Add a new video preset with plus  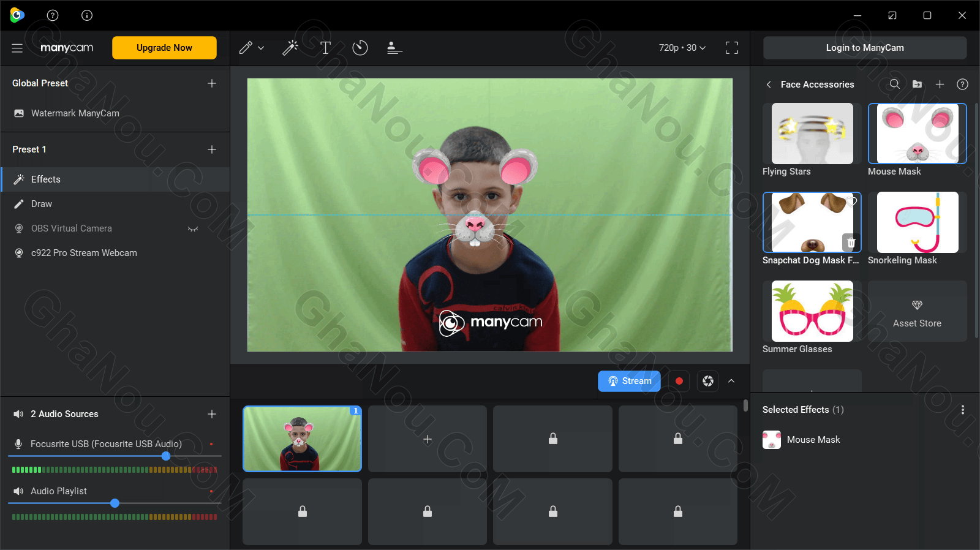(x=428, y=439)
